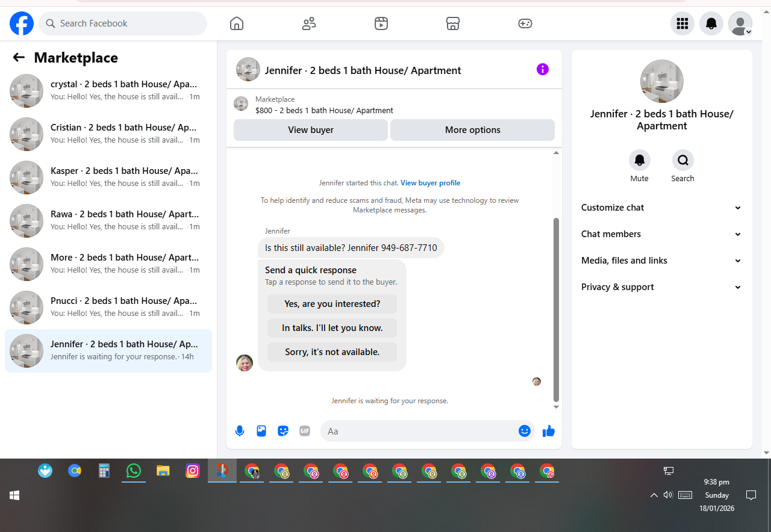Expand the Chat members section

[x=661, y=234]
